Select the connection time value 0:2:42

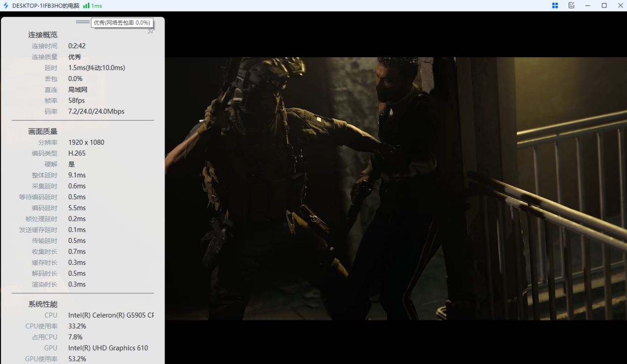[77, 46]
